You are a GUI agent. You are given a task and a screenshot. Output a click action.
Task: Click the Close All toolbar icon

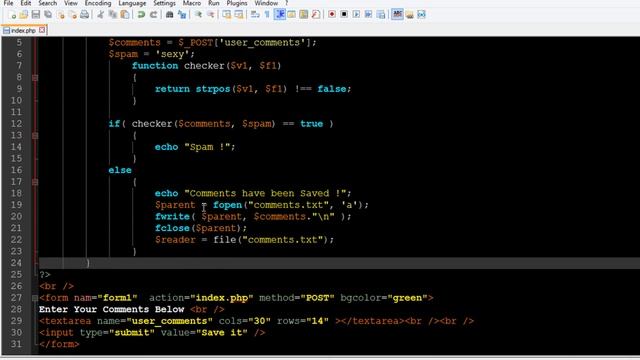[73, 15]
